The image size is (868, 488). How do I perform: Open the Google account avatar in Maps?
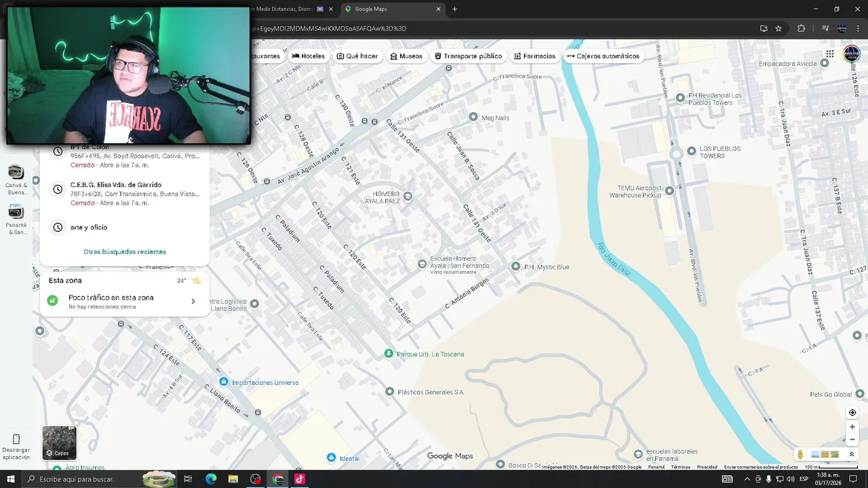(x=851, y=54)
